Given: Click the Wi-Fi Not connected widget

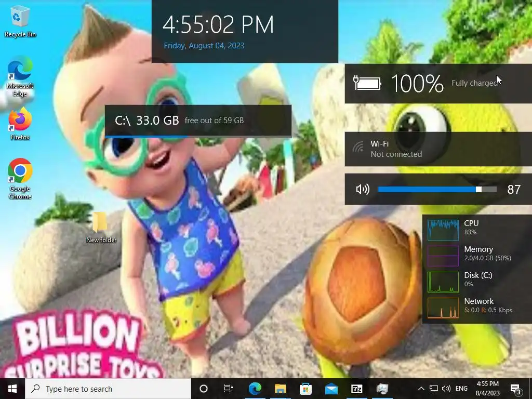Looking at the screenshot, I should click(438, 149).
